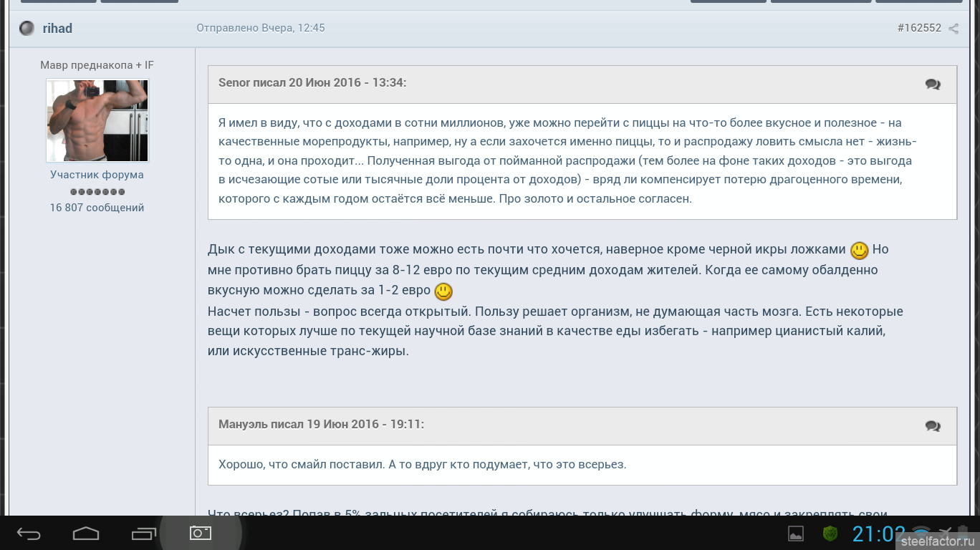Open post permalink #162552
Image resolution: width=980 pixels, height=550 pixels.
coord(918,28)
